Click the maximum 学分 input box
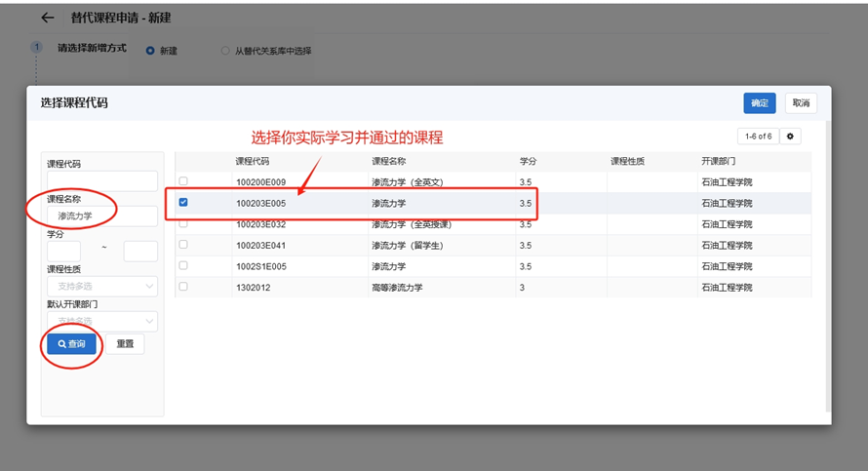The image size is (868, 471). [x=140, y=251]
